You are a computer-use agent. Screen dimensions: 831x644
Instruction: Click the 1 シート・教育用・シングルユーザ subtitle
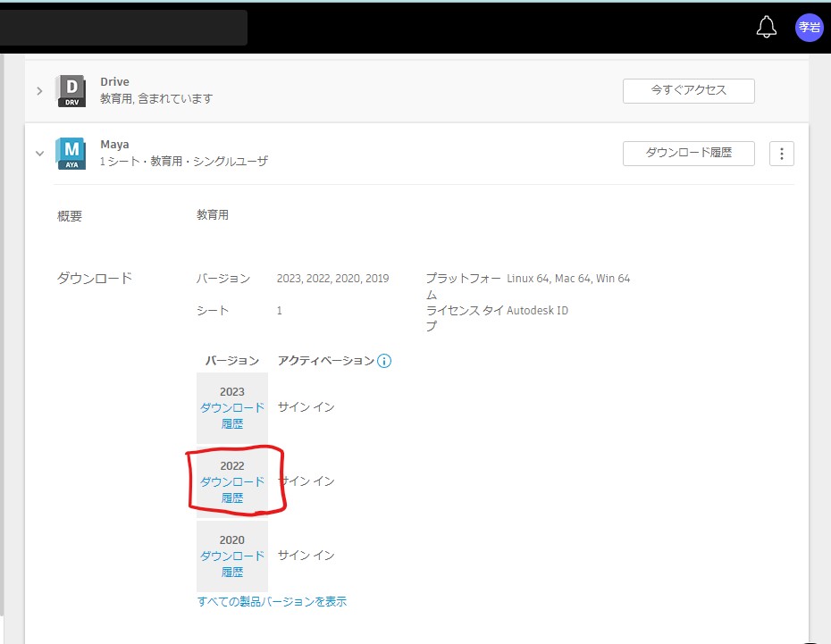coord(184,161)
